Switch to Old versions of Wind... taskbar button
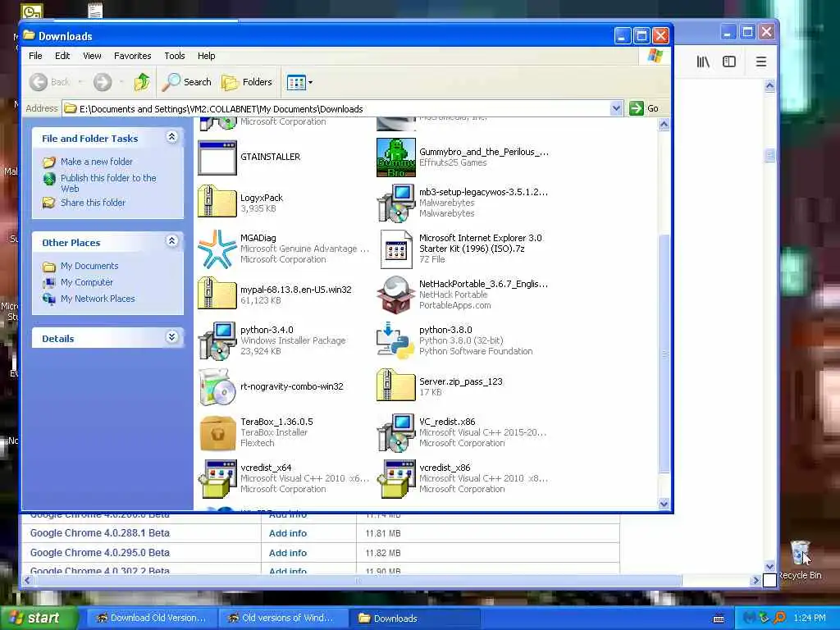Screen dimensions: 840x630 click(x=285, y=618)
